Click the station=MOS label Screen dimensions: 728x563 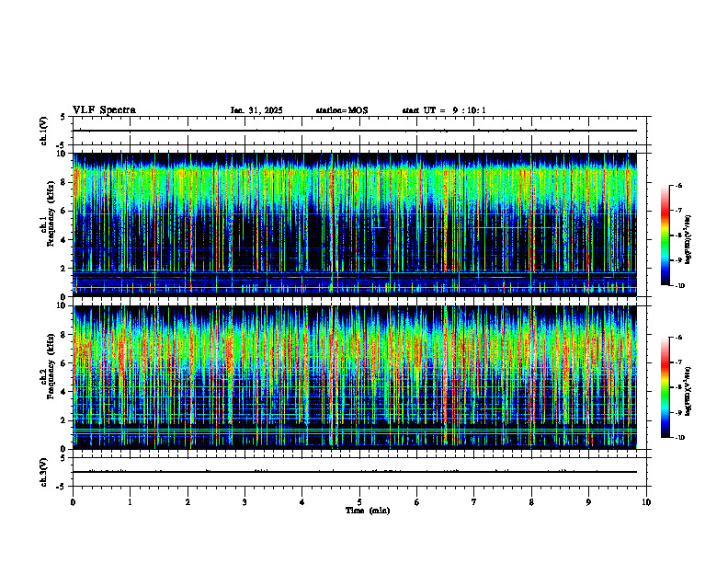pos(342,110)
